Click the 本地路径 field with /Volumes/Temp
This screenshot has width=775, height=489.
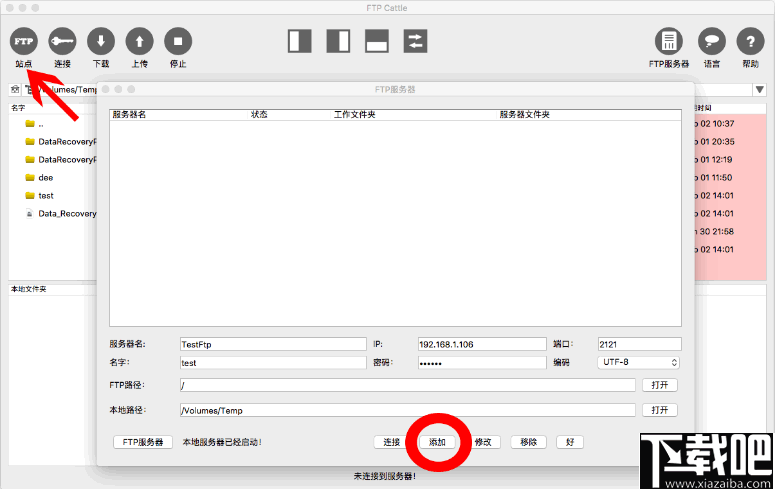408,410
